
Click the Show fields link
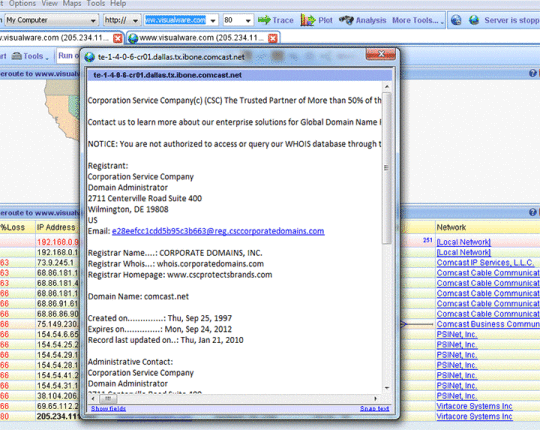(108, 409)
